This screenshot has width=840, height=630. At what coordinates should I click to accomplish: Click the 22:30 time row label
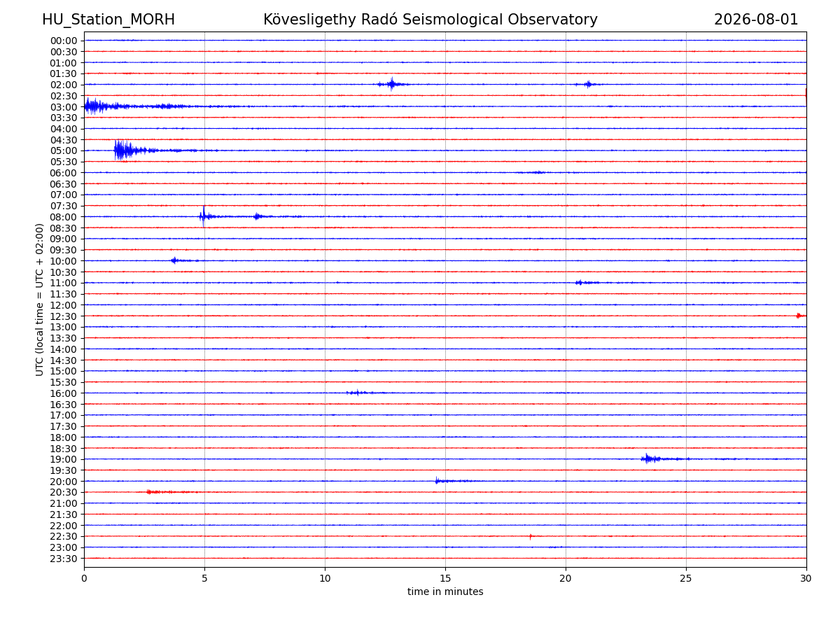click(x=64, y=537)
